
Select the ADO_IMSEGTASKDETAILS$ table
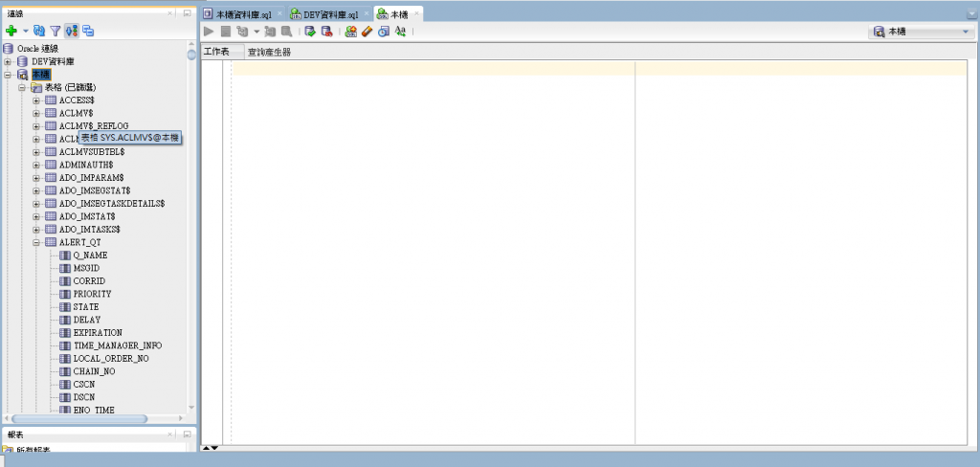pos(112,203)
